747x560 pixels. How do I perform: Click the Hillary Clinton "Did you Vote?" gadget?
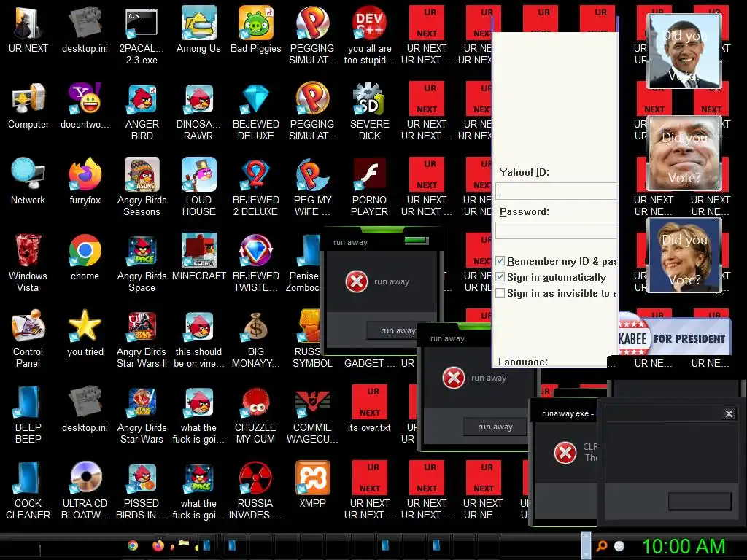(x=684, y=254)
